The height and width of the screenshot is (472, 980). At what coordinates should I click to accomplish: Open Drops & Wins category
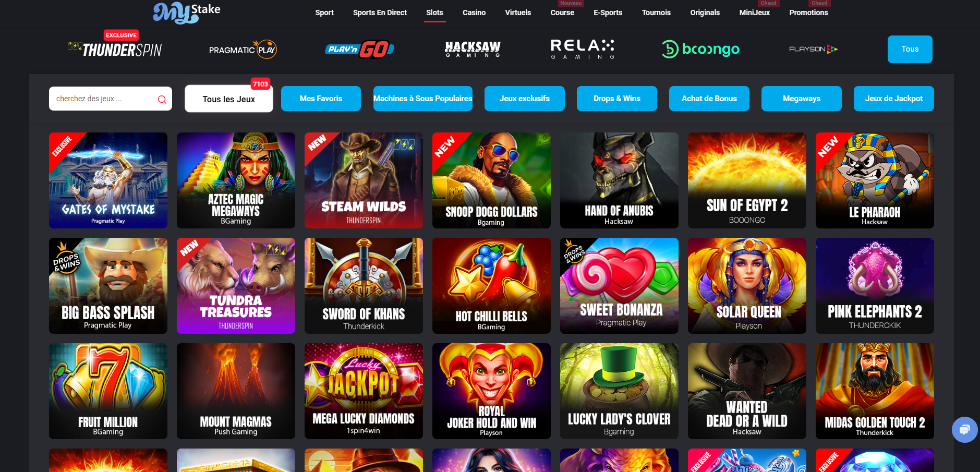point(616,99)
